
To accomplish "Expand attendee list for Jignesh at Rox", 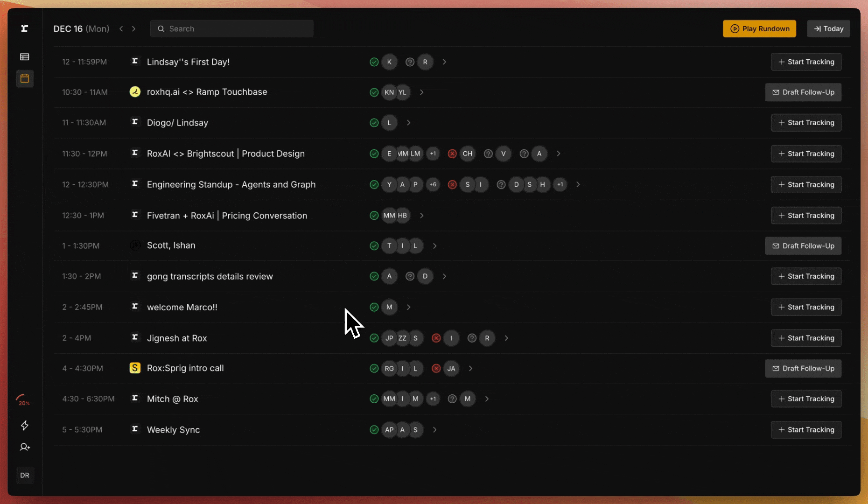I will point(506,338).
